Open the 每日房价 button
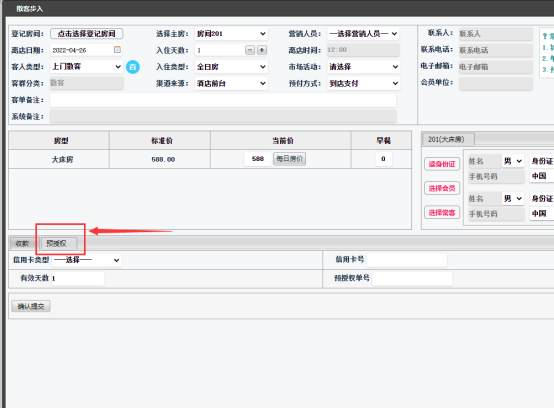The width and height of the screenshot is (554, 409). pyautogui.click(x=289, y=159)
